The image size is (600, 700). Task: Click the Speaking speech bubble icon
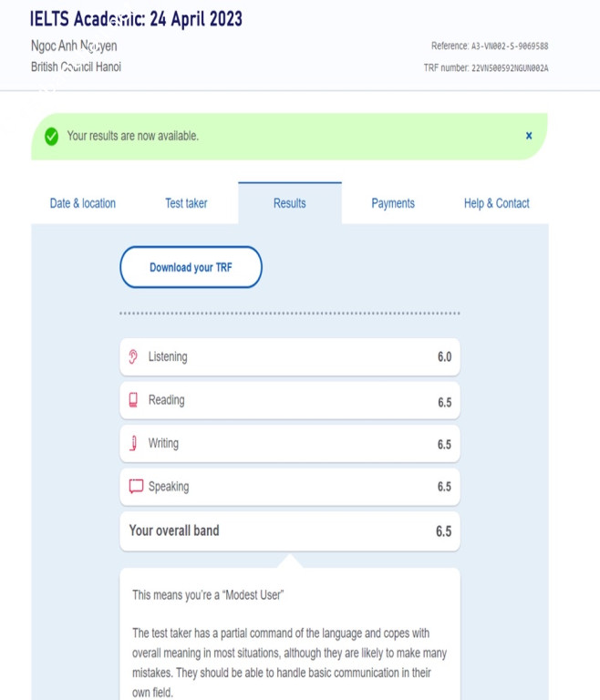coord(136,487)
